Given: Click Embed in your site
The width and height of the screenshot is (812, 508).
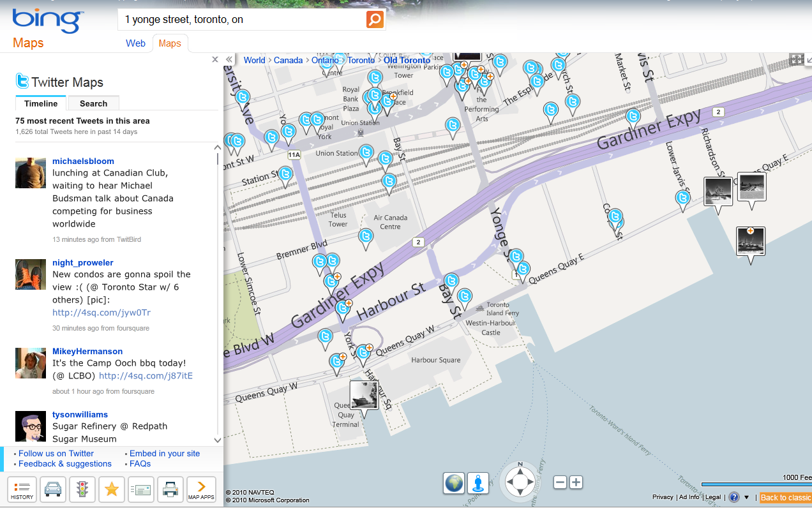Looking at the screenshot, I should tap(165, 453).
